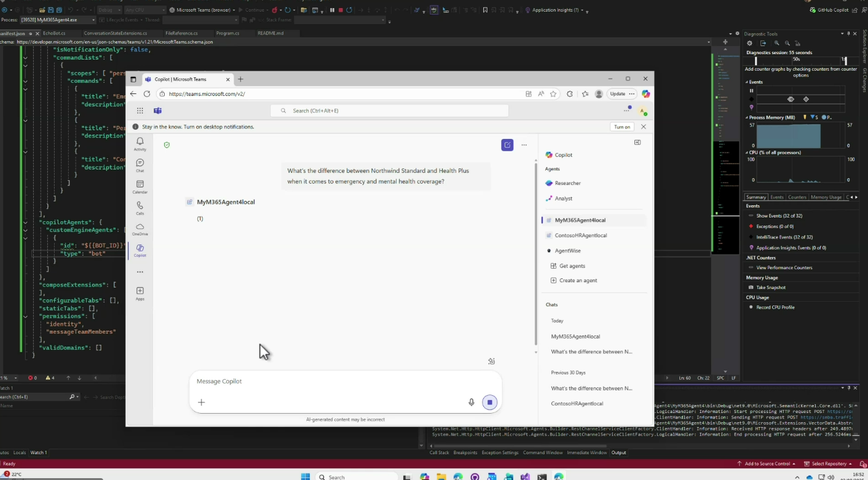
Task: Zoom in on the Diagnostic Tools timeline
Action: click(x=776, y=43)
